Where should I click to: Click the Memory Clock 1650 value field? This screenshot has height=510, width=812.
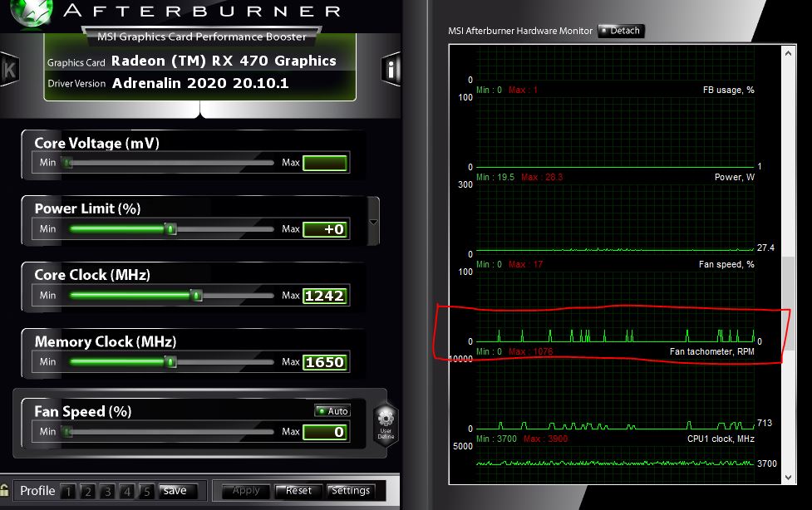(325, 362)
